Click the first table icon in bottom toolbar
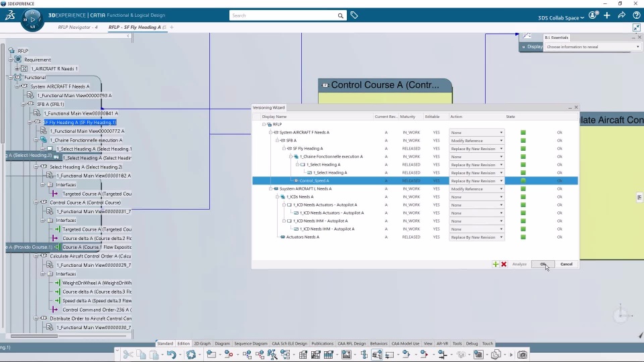644x362 pixels. tap(303, 354)
